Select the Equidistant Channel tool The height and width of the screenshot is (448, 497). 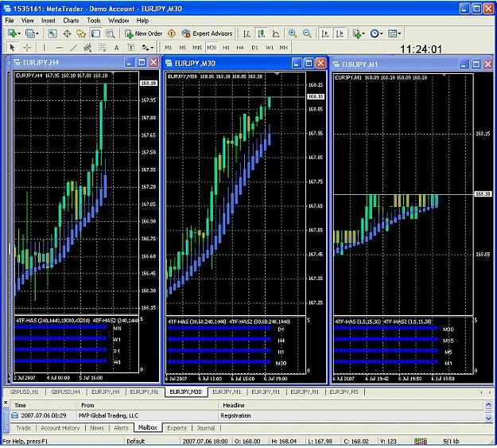87,48
